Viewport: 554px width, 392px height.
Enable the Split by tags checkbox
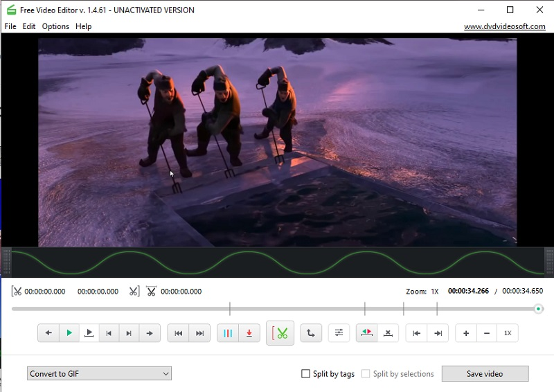pos(305,373)
